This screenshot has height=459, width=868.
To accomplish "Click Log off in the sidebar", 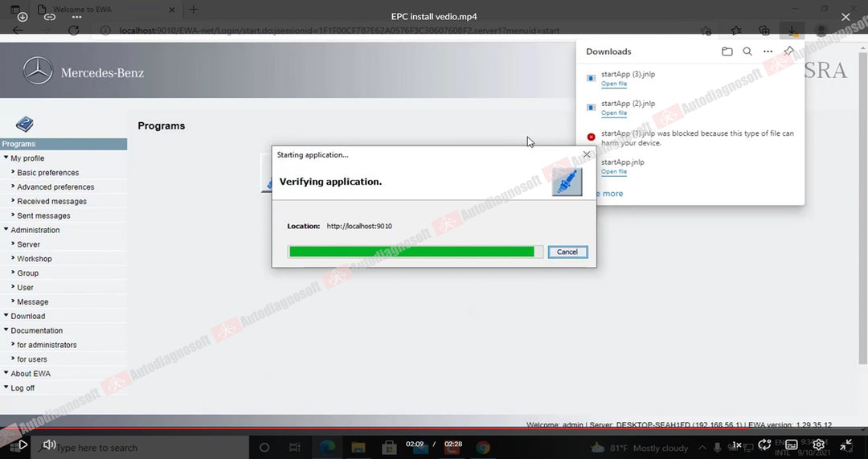I will click(23, 389).
